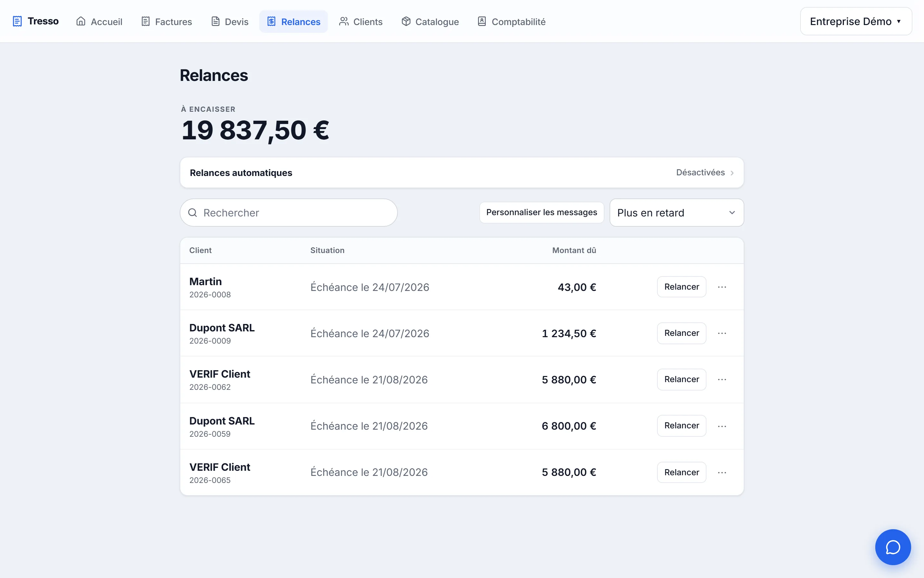Expand Relances automatiques via the chevron

tap(732, 173)
